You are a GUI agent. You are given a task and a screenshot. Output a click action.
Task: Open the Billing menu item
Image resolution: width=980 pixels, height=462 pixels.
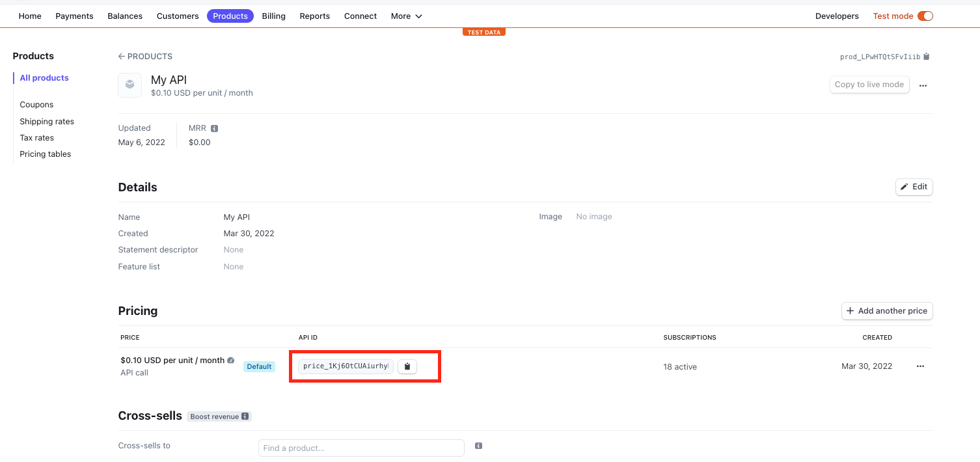273,16
